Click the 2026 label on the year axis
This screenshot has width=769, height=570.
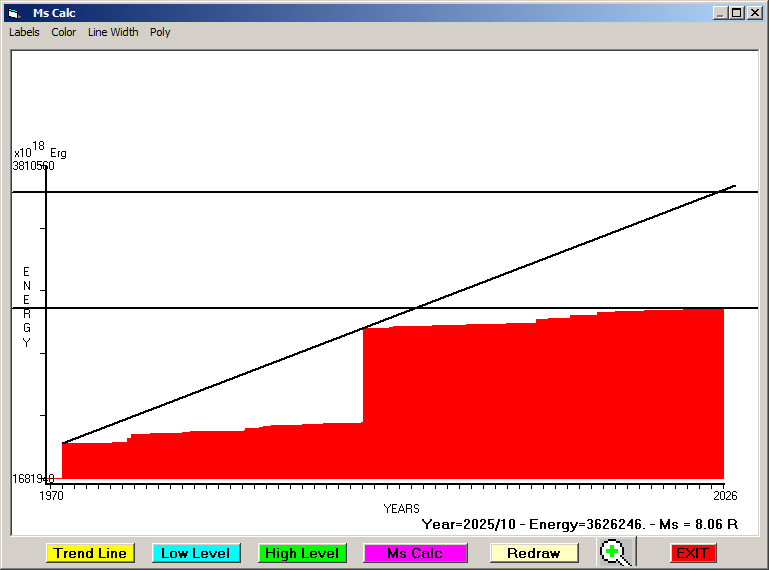coord(723,495)
